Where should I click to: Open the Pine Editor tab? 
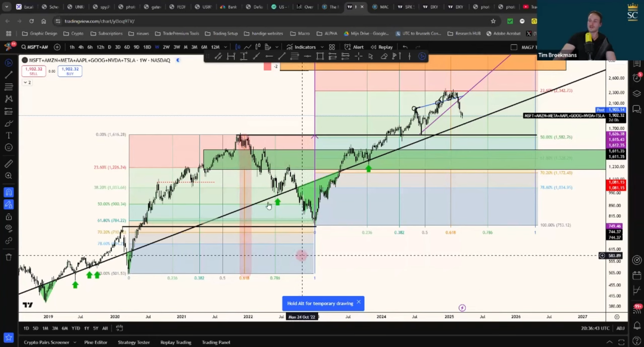pos(96,342)
